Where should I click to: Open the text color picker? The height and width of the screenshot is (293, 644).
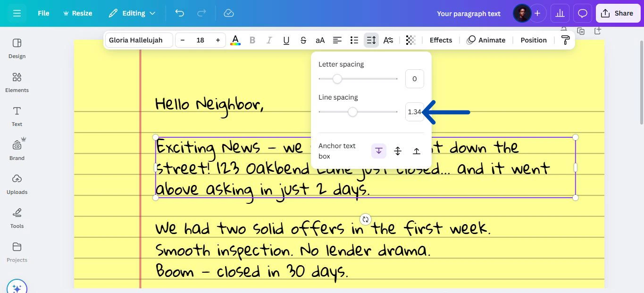pyautogui.click(x=235, y=40)
